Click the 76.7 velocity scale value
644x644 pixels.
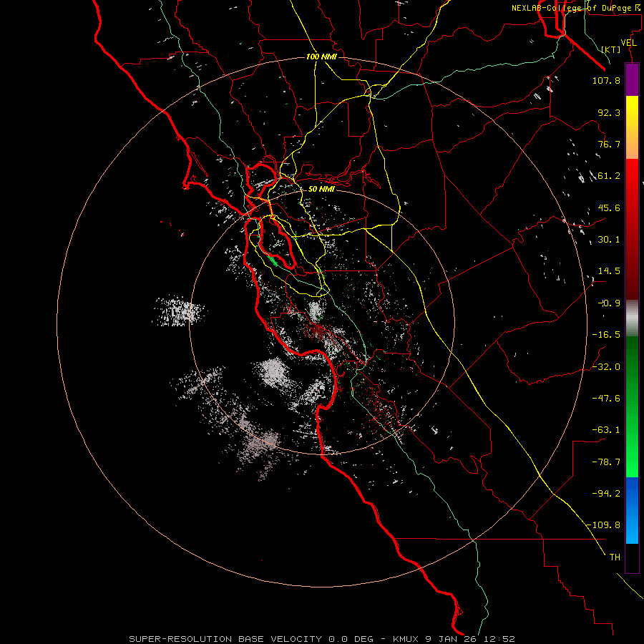click(x=609, y=144)
